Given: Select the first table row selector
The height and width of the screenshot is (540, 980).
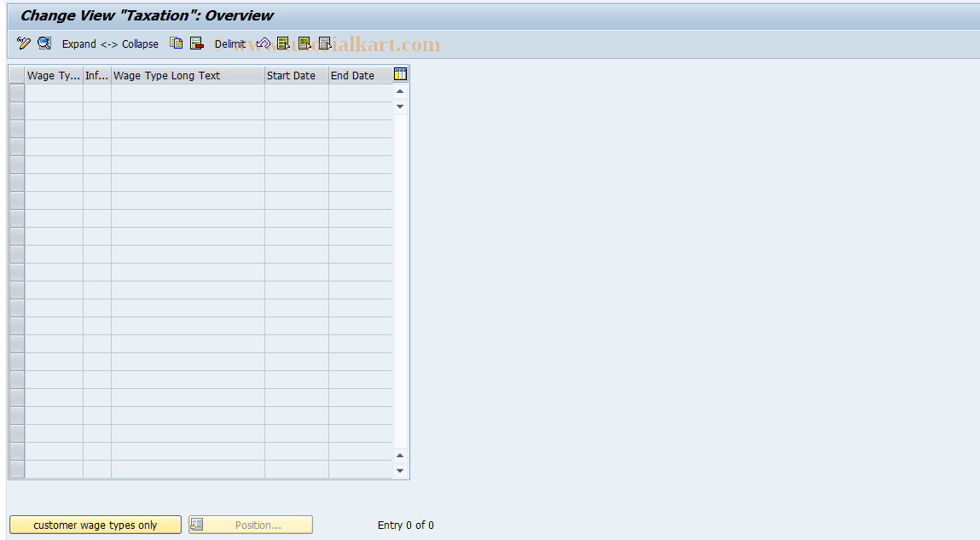Looking at the screenshot, I should tap(17, 93).
